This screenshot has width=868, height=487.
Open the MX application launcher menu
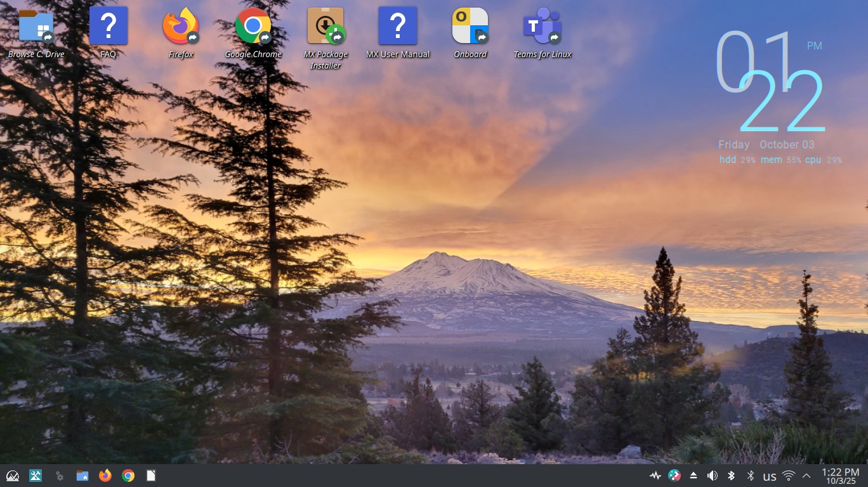tap(13, 476)
